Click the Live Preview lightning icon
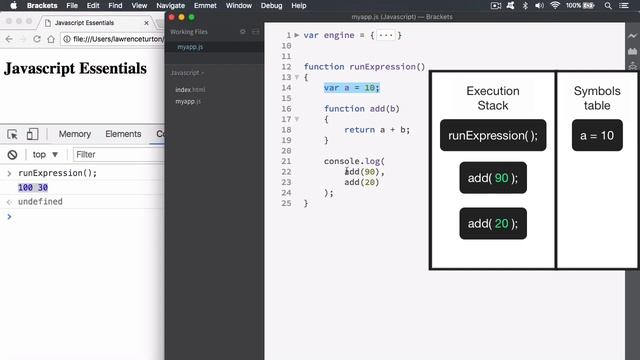 (x=632, y=36)
